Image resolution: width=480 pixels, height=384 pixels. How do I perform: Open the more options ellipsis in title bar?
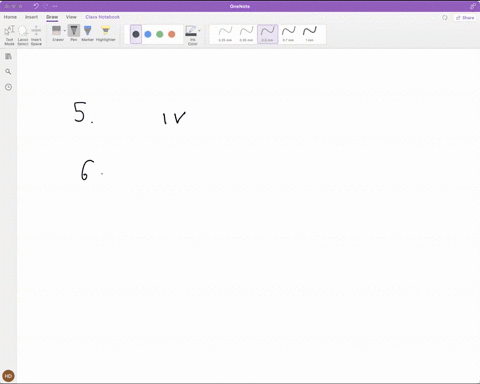click(55, 6)
